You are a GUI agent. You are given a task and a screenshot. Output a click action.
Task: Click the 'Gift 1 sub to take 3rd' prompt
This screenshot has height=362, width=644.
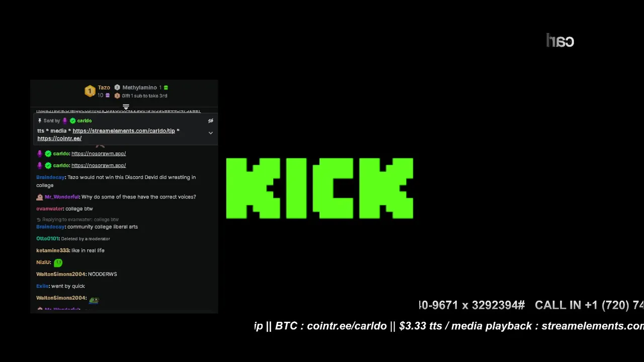tap(144, 96)
